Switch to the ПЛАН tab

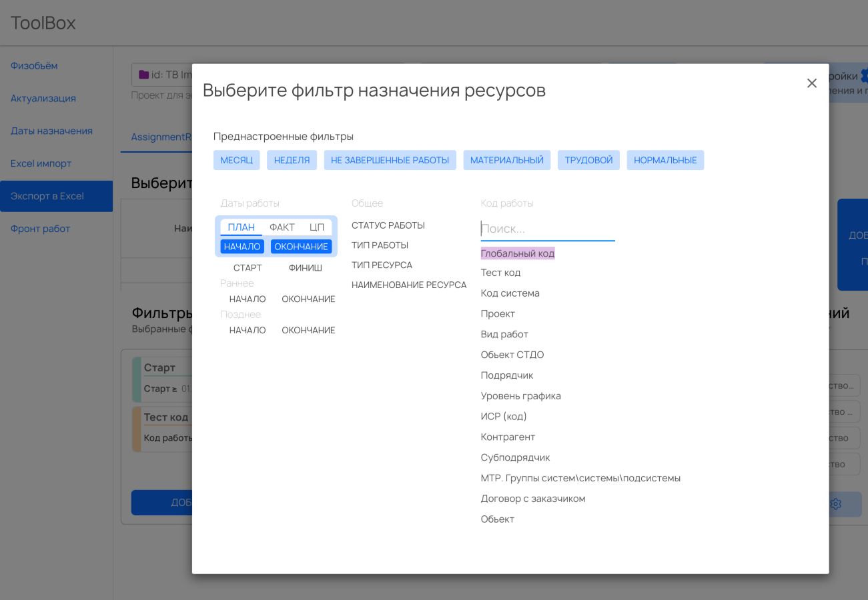(242, 227)
